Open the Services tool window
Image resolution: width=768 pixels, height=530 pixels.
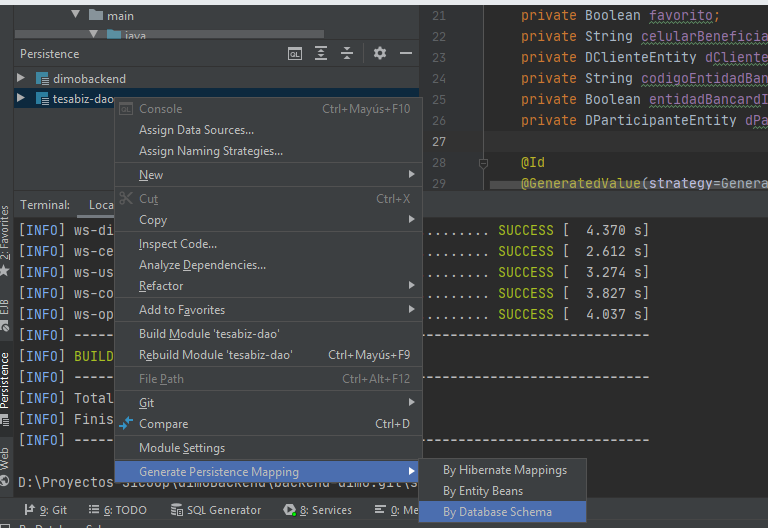[317, 510]
